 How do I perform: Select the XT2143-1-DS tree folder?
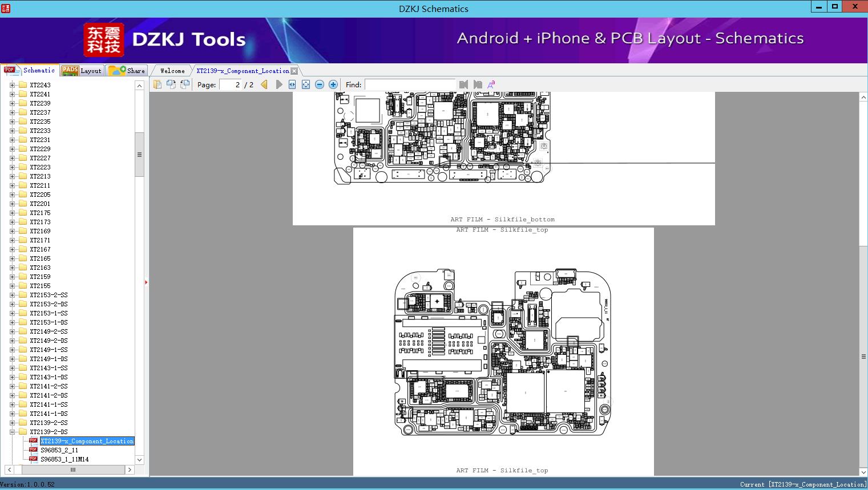coord(49,377)
